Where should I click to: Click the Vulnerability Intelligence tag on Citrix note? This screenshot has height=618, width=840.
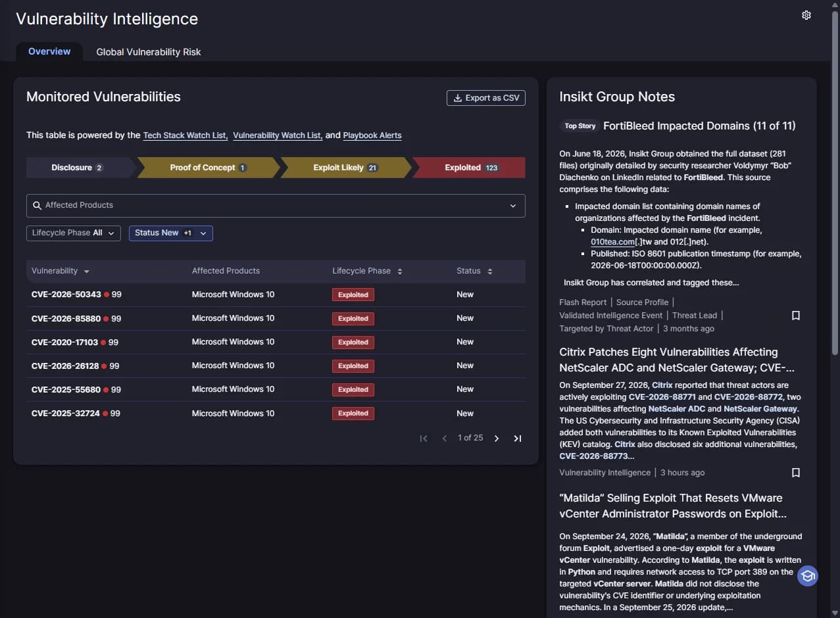[x=605, y=473]
